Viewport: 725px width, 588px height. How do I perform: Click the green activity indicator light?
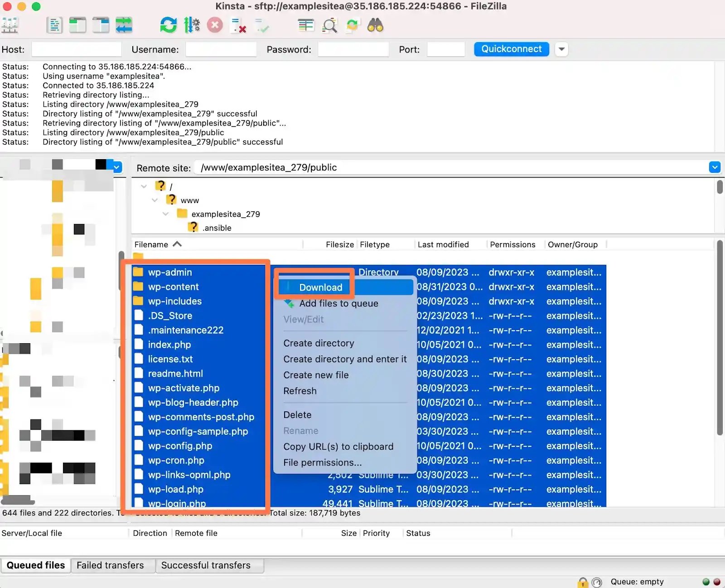pos(706,582)
